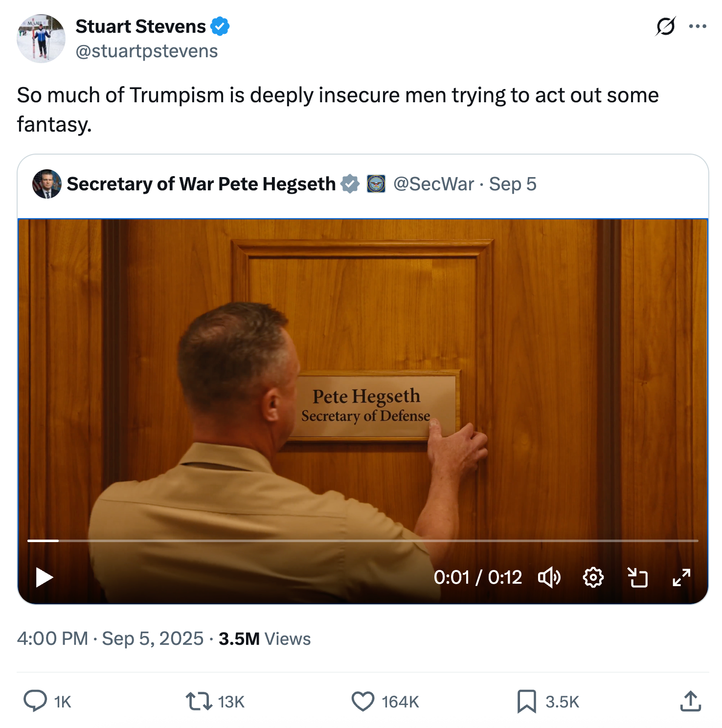Open the video quality settings gear
This screenshot has height=728, width=722.
[593, 577]
